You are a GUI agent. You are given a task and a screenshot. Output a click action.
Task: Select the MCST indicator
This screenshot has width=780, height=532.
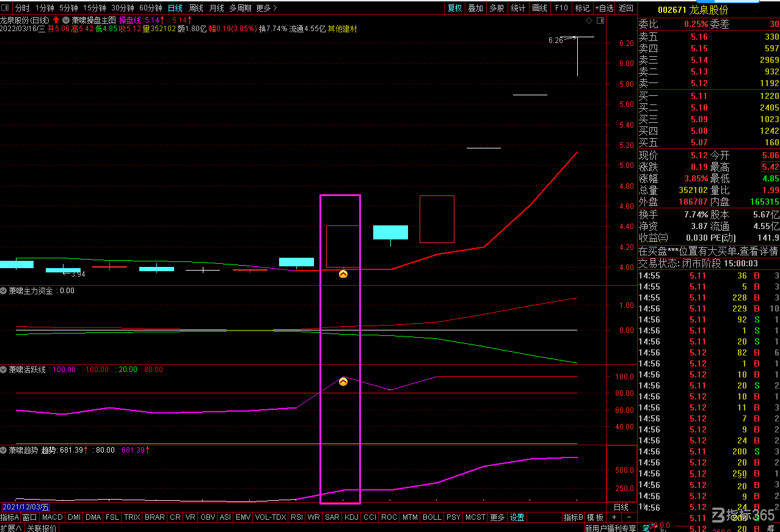coord(475,517)
